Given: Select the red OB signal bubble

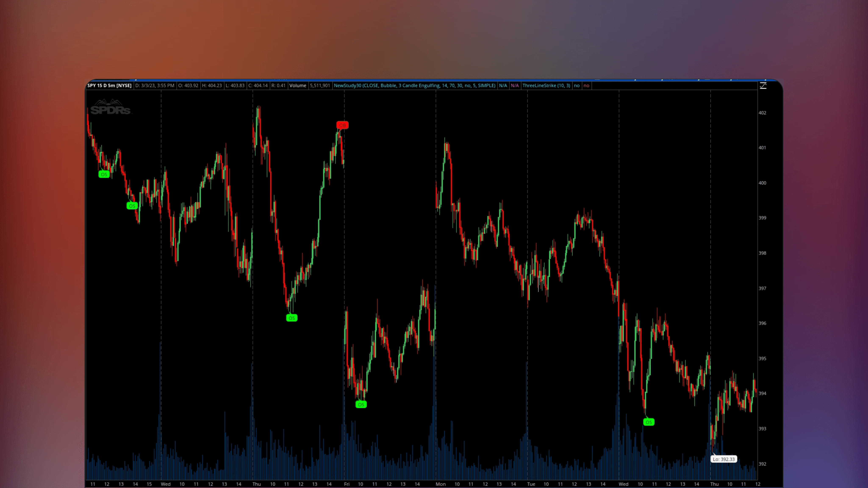Looking at the screenshot, I should pyautogui.click(x=342, y=125).
